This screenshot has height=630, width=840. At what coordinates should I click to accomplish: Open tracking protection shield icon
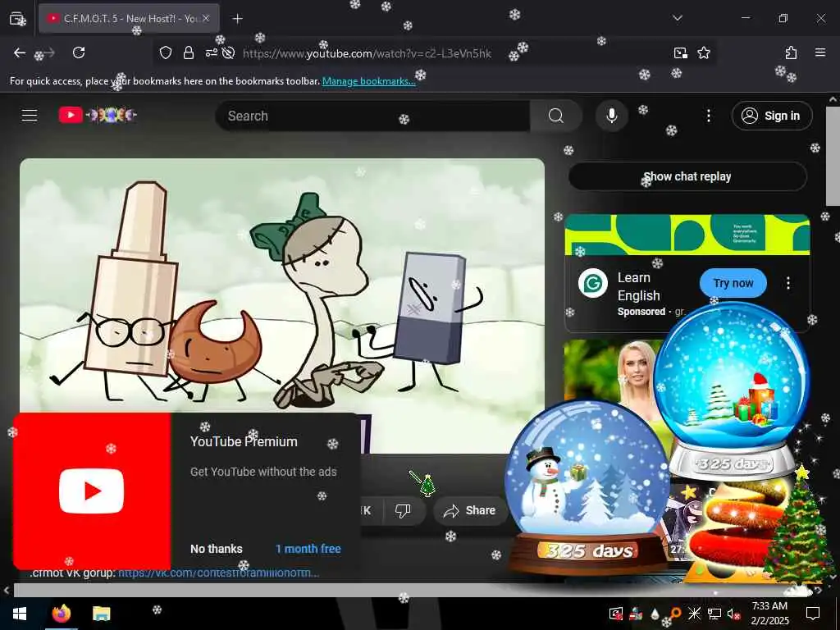click(166, 52)
